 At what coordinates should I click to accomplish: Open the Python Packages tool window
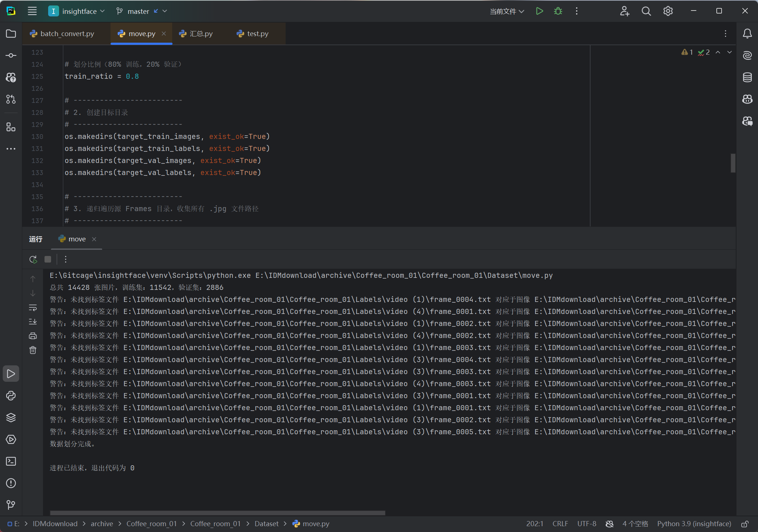11,418
